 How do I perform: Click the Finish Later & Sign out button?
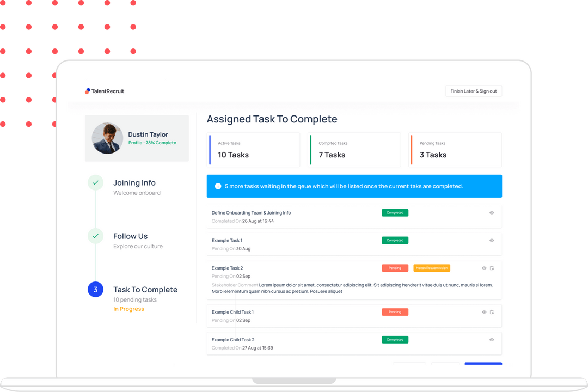point(473,91)
